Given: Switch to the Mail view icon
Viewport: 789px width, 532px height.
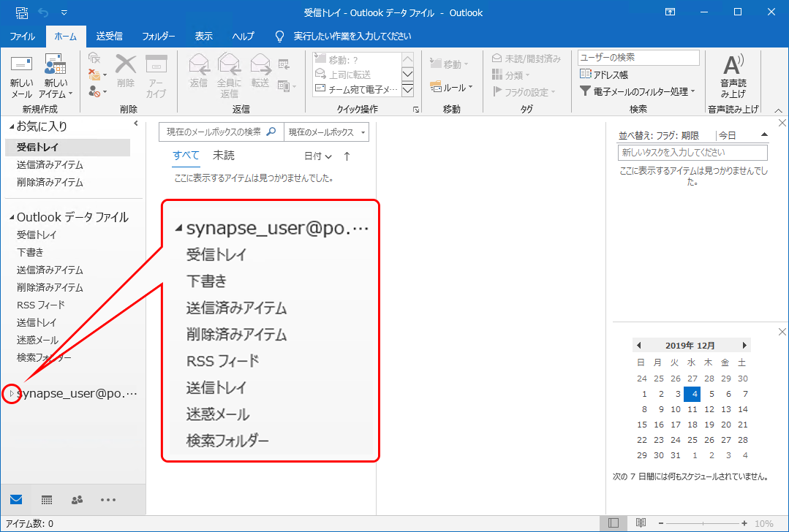Looking at the screenshot, I should [x=16, y=499].
